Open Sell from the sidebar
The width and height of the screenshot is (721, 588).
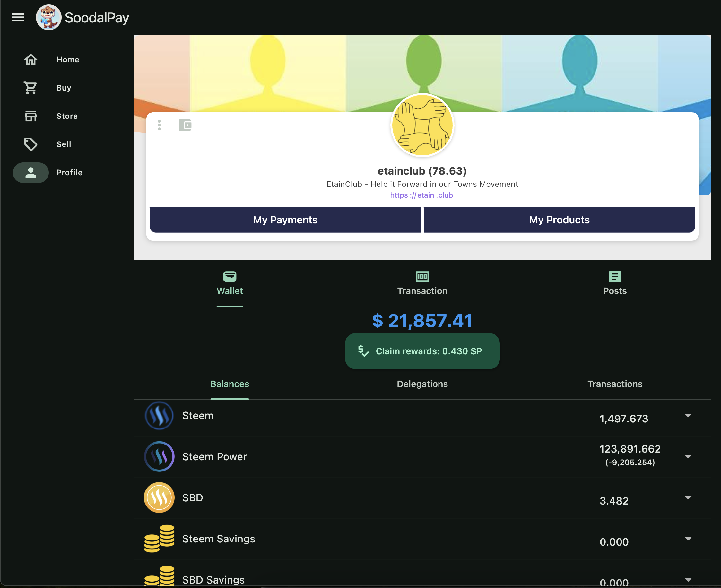[x=64, y=144]
